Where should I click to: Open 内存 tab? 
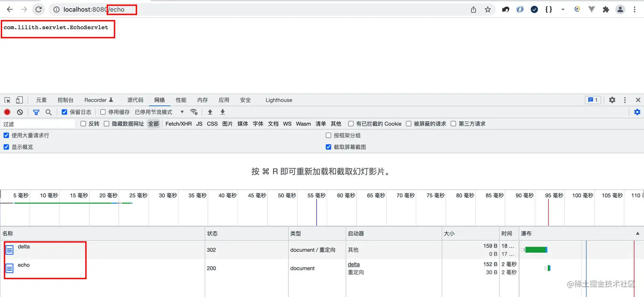203,100
